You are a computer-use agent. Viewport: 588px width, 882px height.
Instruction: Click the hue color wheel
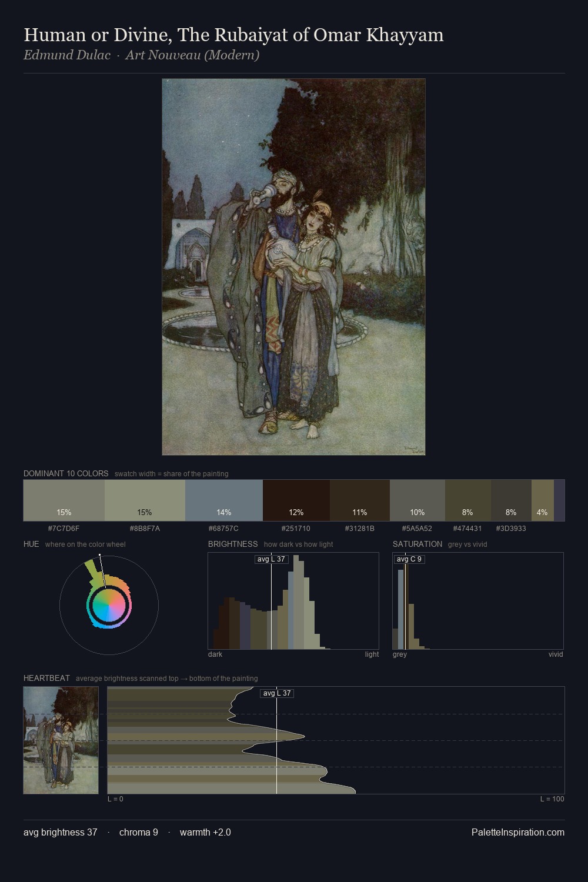pyautogui.click(x=109, y=605)
